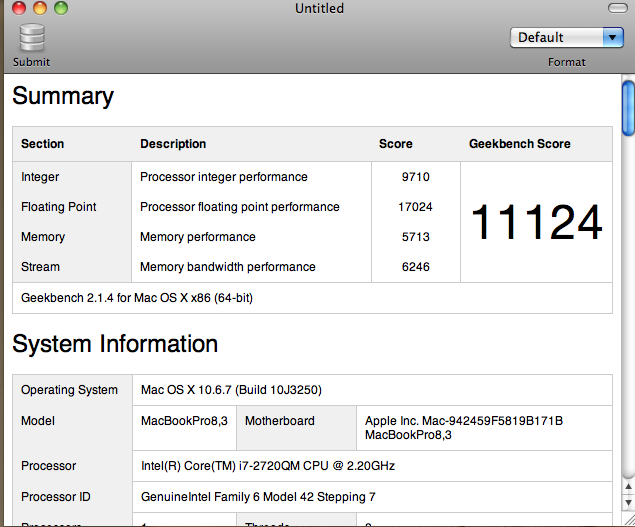The image size is (635, 527).
Task: Click the MacBookPro8,3 model cell
Action: tap(184, 421)
